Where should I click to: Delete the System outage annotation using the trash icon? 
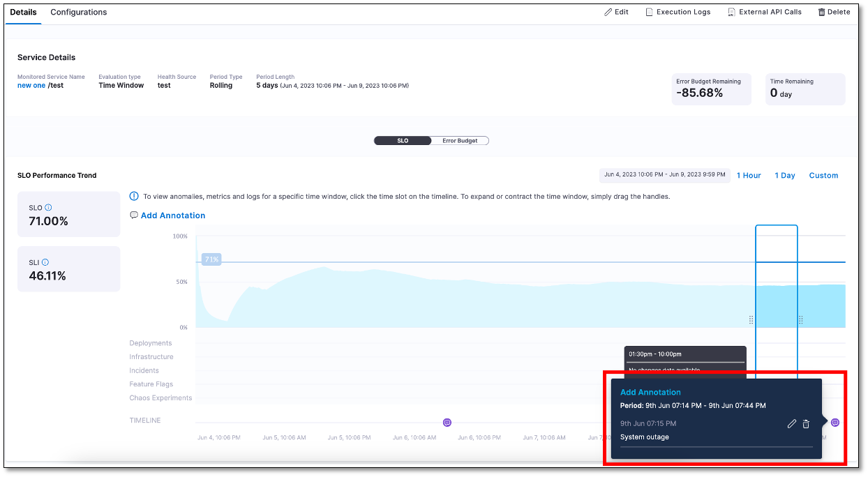point(806,423)
